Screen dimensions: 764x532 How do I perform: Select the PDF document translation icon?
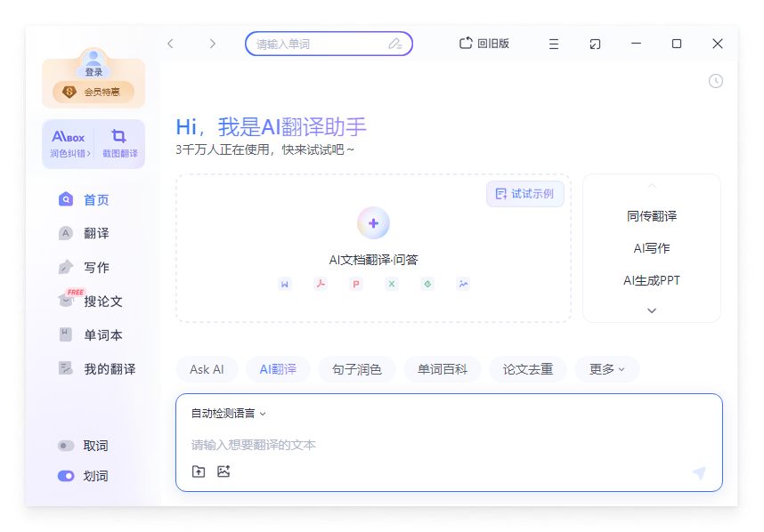tap(321, 284)
